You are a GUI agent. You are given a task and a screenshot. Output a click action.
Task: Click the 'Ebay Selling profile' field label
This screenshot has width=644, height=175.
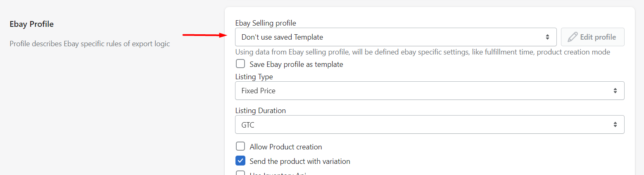coord(266,23)
